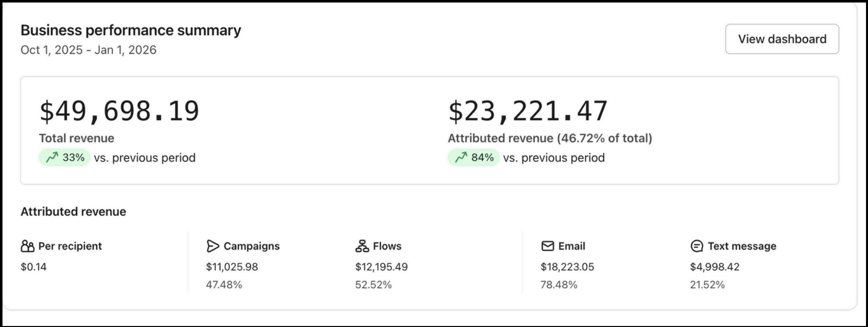Click the Flows hierarchy icon
This screenshot has height=327, width=868.
pos(362,246)
